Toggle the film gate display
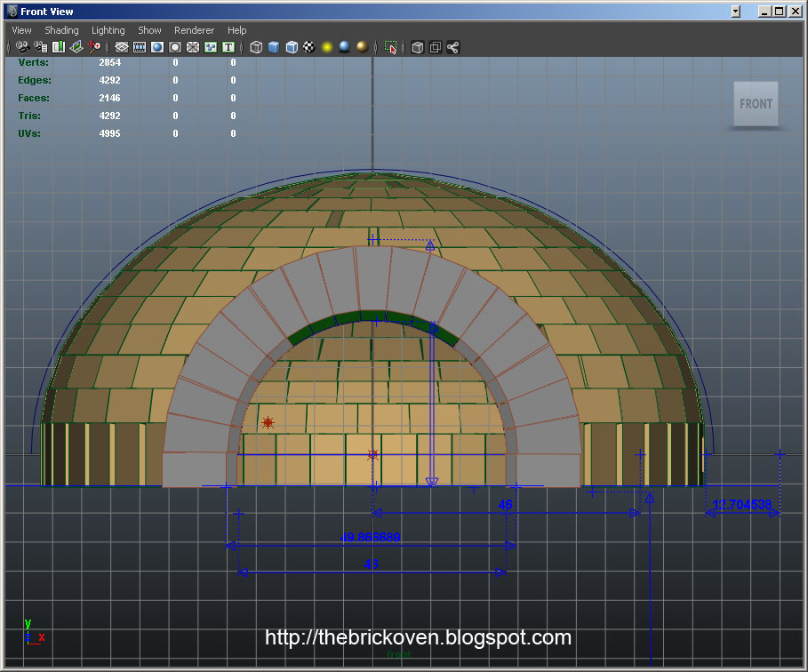The width and height of the screenshot is (808, 672). tap(140, 47)
